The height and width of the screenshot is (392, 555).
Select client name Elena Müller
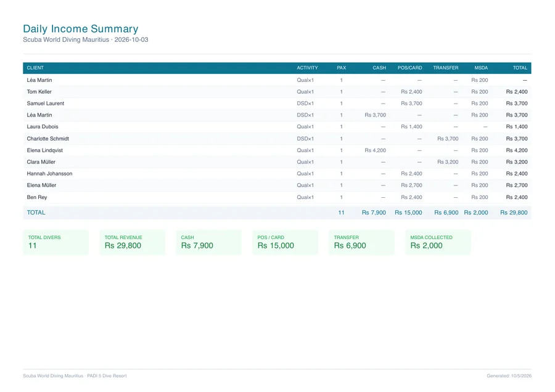pos(41,185)
